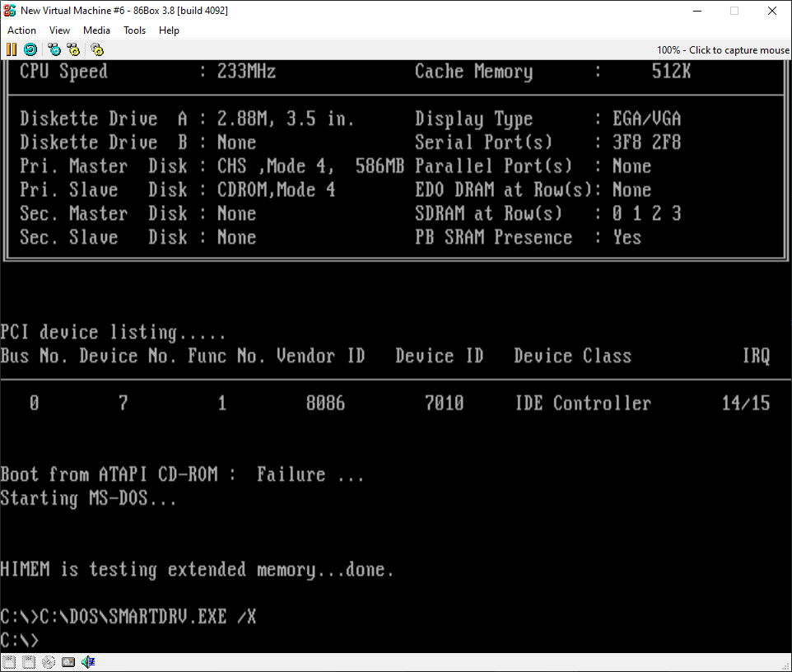Click the first floppy drive status bar icon

coord(9,662)
